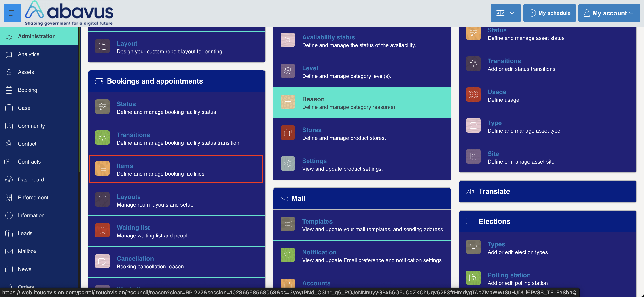Click the Translate section header
644x297 pixels.
coord(547,191)
